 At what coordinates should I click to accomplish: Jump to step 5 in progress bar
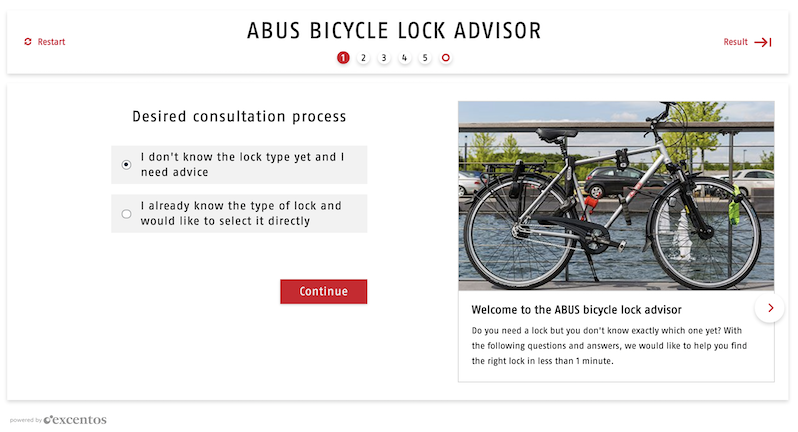pos(425,58)
